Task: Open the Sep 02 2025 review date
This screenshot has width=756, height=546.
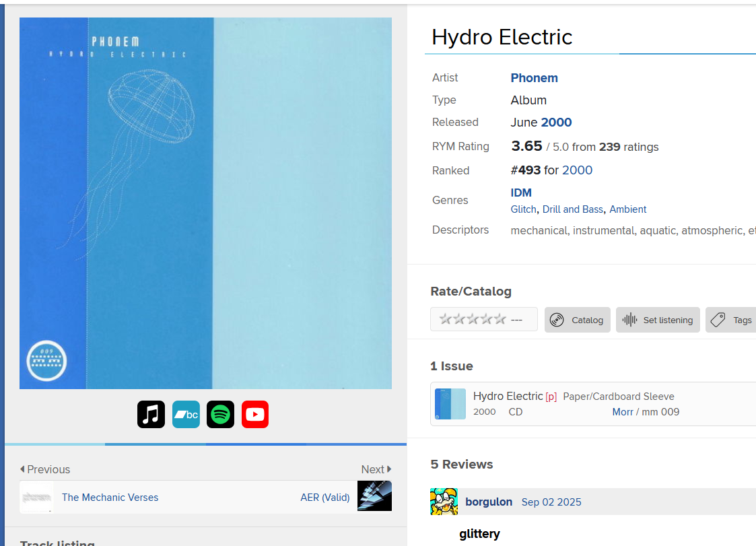Action: [551, 502]
